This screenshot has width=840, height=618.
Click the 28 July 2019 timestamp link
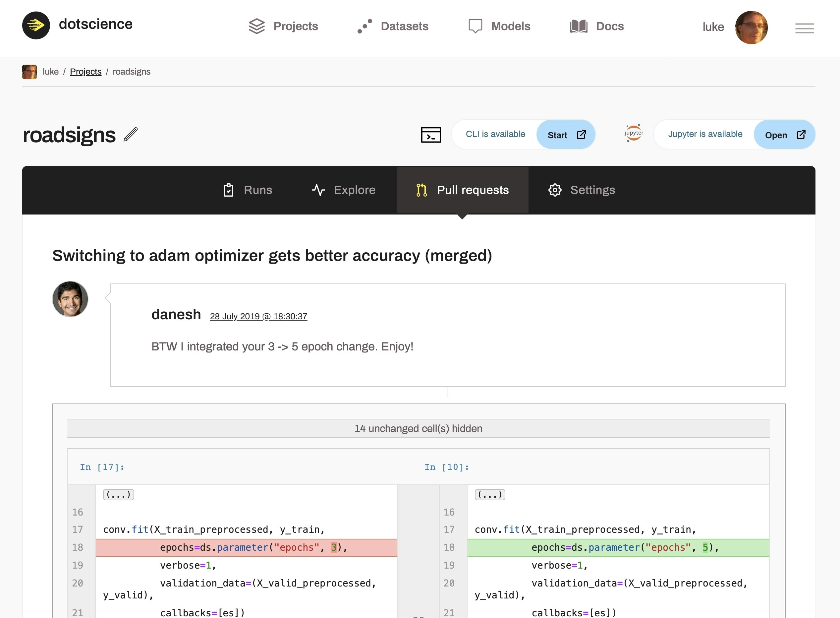pyautogui.click(x=258, y=317)
